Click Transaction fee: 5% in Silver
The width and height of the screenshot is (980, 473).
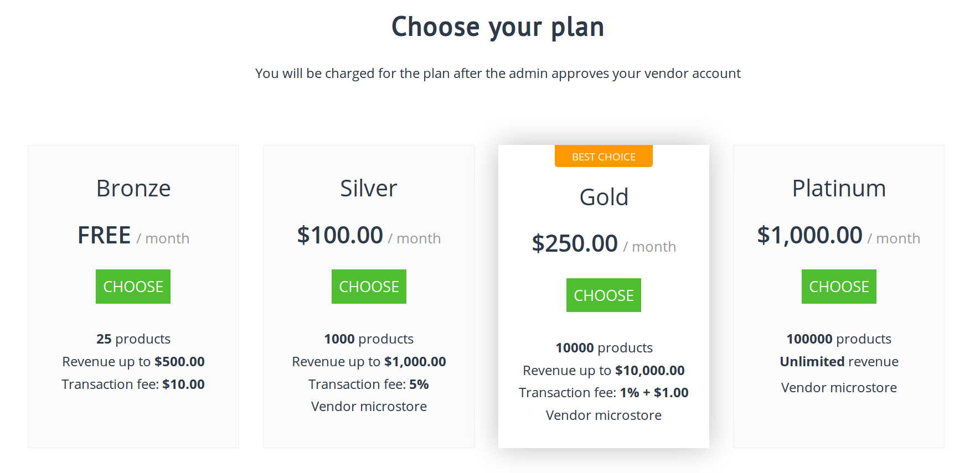(x=369, y=384)
